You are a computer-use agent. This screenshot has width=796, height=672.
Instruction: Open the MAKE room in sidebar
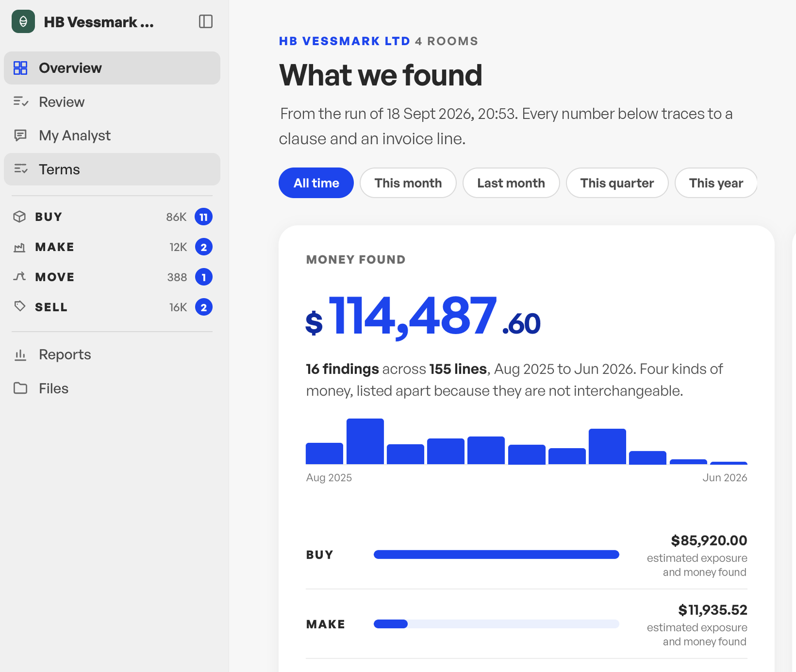(x=112, y=247)
